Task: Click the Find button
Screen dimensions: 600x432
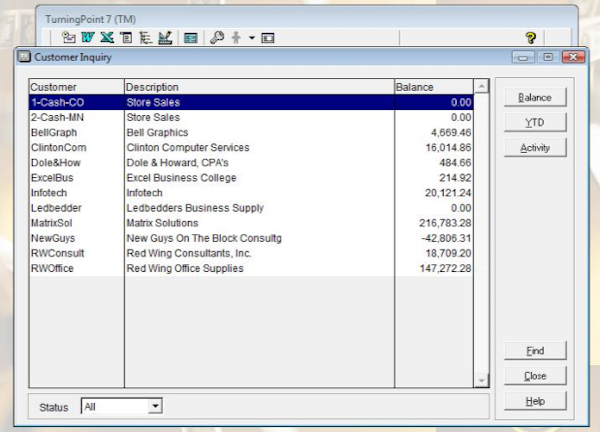Action: [535, 350]
